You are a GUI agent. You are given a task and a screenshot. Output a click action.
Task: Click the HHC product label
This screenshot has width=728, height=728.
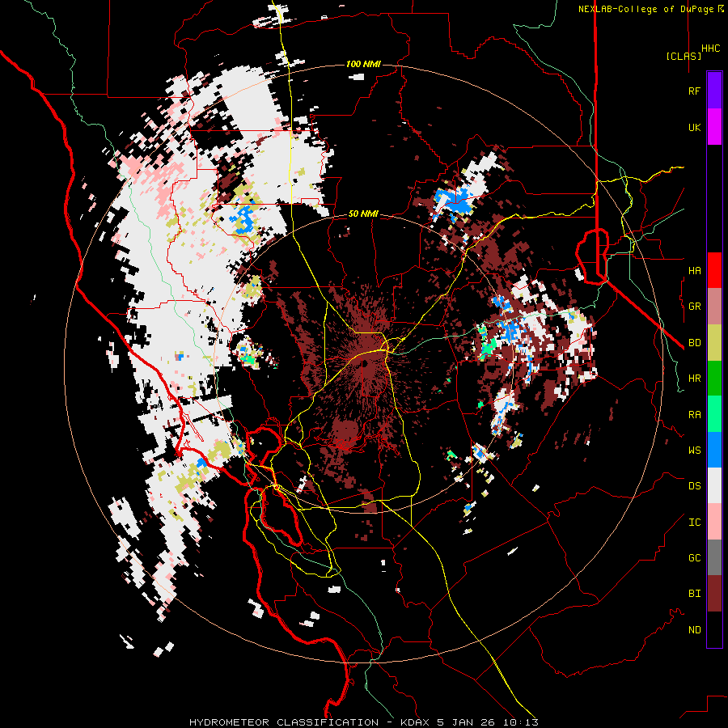(x=710, y=49)
